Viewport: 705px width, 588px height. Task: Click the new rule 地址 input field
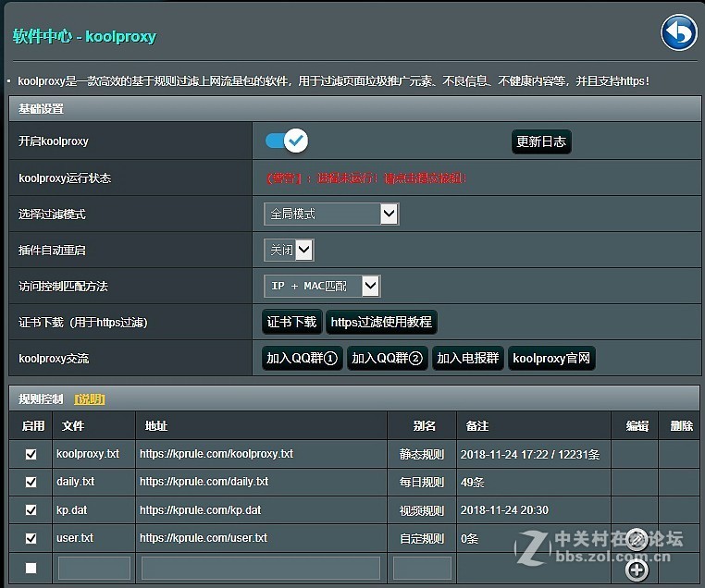[x=261, y=569]
